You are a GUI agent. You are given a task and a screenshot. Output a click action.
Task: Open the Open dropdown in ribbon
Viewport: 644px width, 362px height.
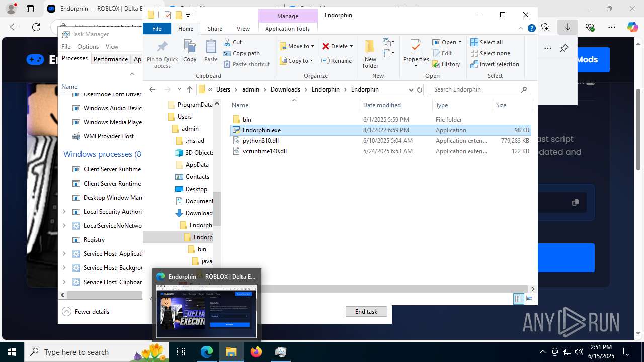(x=446, y=42)
